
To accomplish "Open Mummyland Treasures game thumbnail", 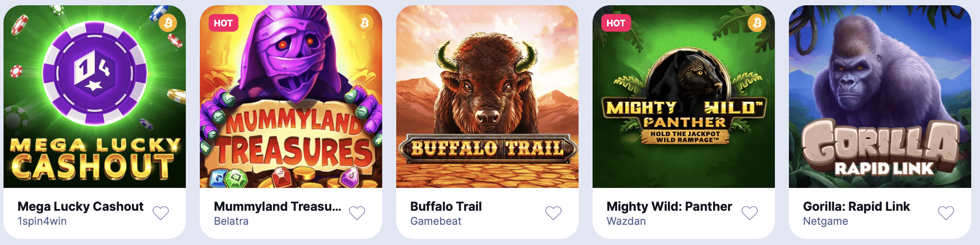I will click(x=291, y=97).
